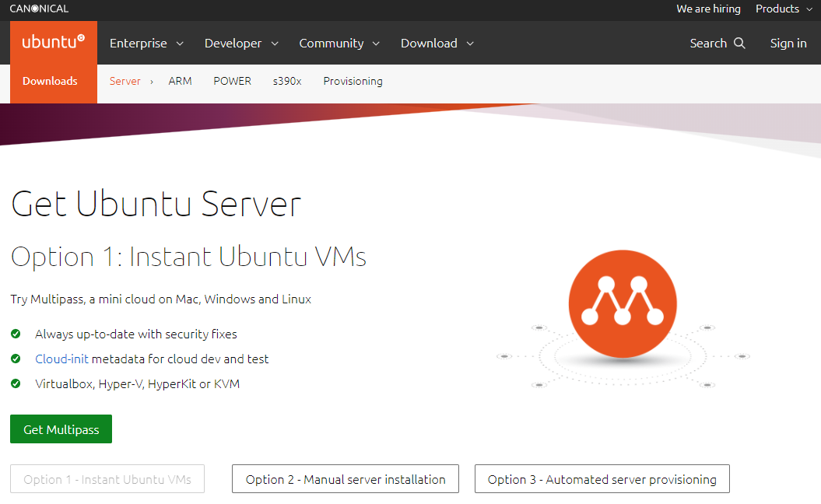
Task: Click the Cloud-init link
Action: tap(61, 359)
